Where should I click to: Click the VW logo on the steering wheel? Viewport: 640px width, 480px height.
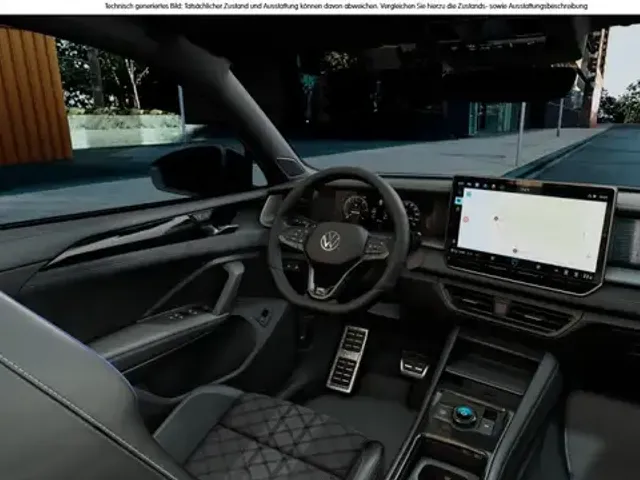pos(330,240)
